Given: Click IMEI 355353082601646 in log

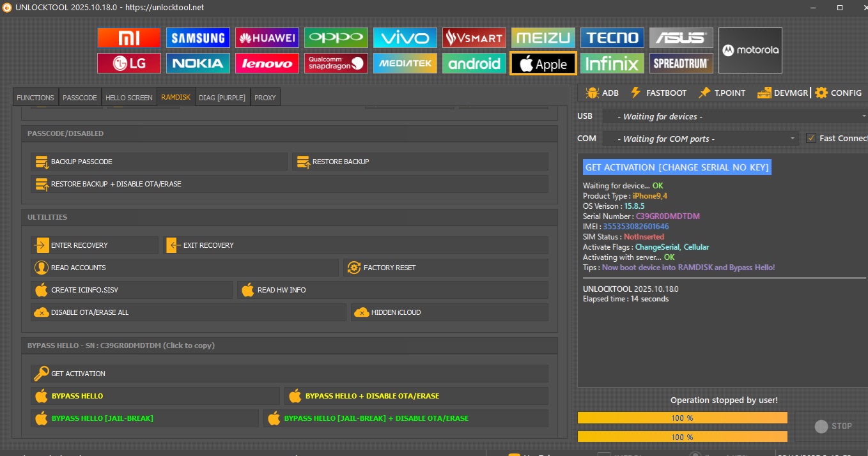Looking at the screenshot, I should click(636, 227).
